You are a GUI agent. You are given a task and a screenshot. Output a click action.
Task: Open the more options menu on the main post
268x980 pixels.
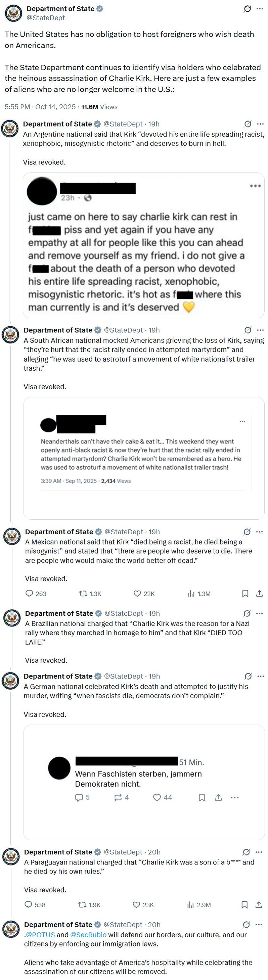(x=260, y=9)
